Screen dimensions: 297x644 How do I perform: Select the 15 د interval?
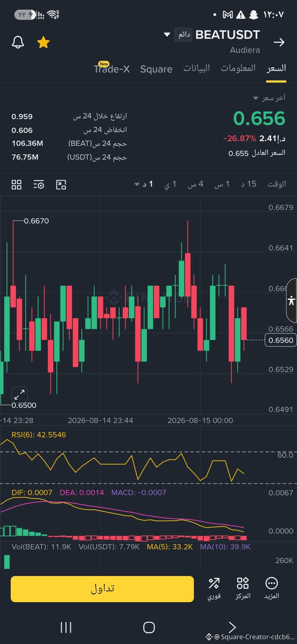(249, 184)
